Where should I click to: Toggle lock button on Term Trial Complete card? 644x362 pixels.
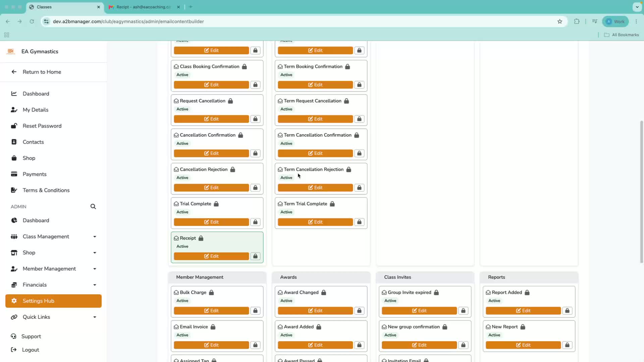[x=359, y=222]
